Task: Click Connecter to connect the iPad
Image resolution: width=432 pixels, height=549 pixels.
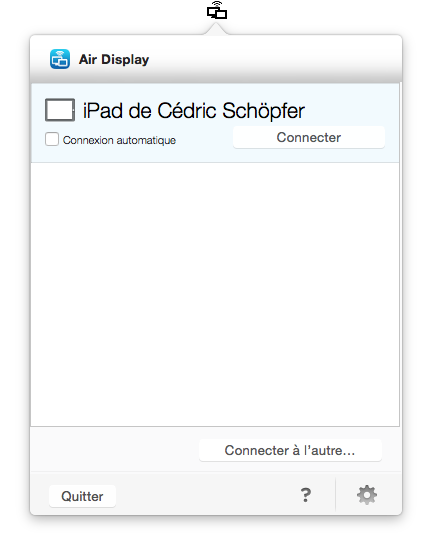Action: point(309,137)
